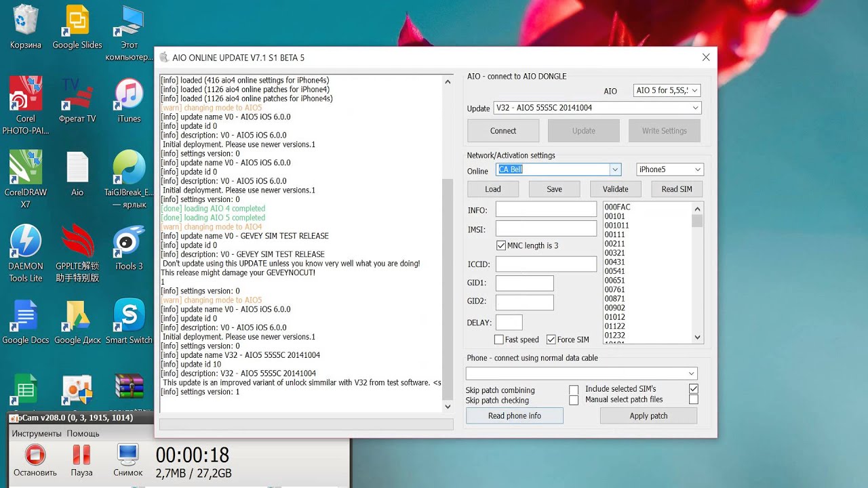Click the ICCID input field
Viewport: 868px width, 488px height.
click(546, 264)
